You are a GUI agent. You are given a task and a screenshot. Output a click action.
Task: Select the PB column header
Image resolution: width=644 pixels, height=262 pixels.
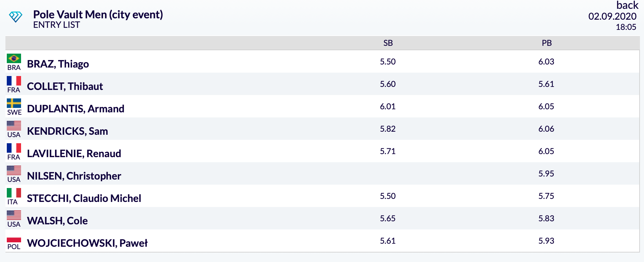click(547, 43)
